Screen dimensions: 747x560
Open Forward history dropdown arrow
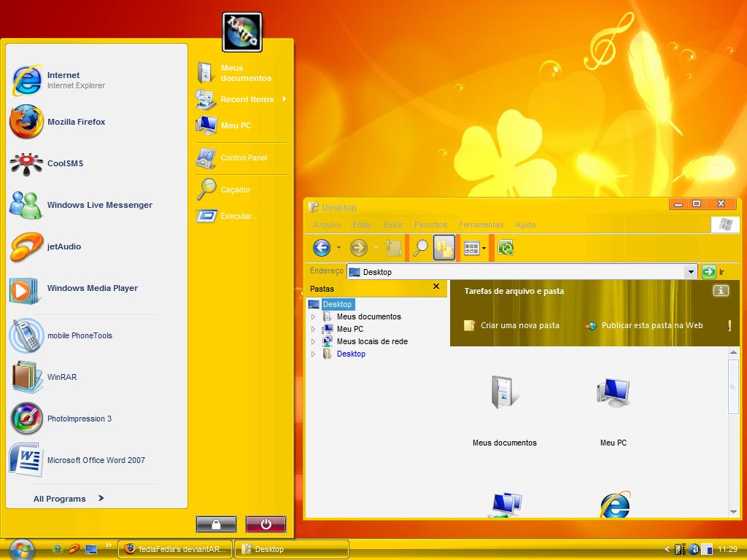pyautogui.click(x=376, y=248)
